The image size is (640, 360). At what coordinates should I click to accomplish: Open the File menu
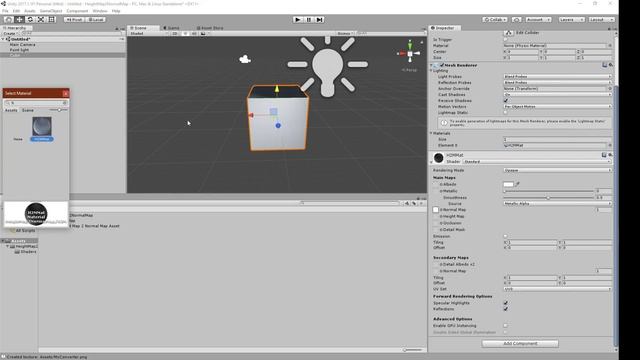click(x=5, y=11)
